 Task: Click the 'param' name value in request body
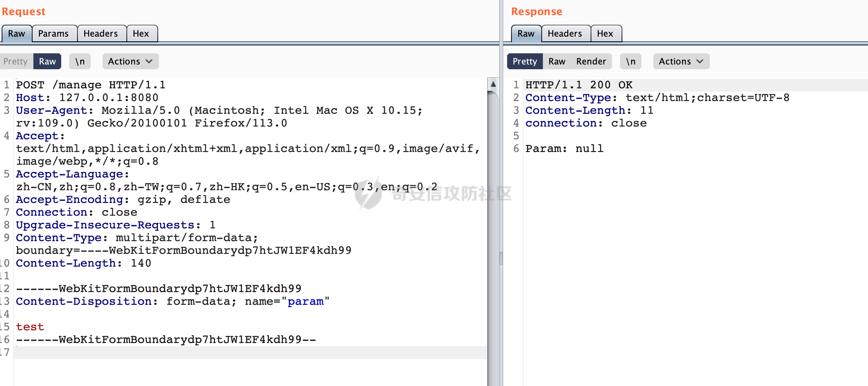tap(306, 301)
